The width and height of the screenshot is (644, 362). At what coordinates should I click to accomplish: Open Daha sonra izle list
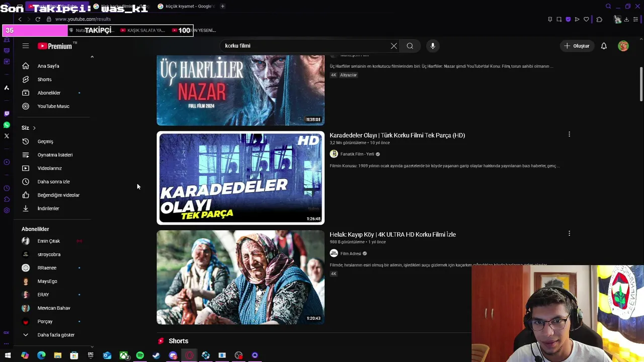point(52,182)
